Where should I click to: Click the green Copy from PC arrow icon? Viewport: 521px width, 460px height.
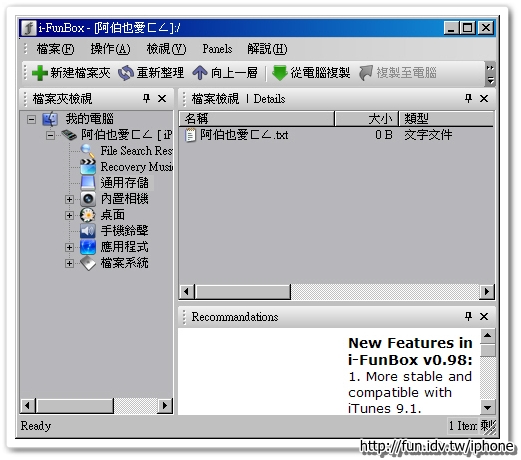[279, 73]
